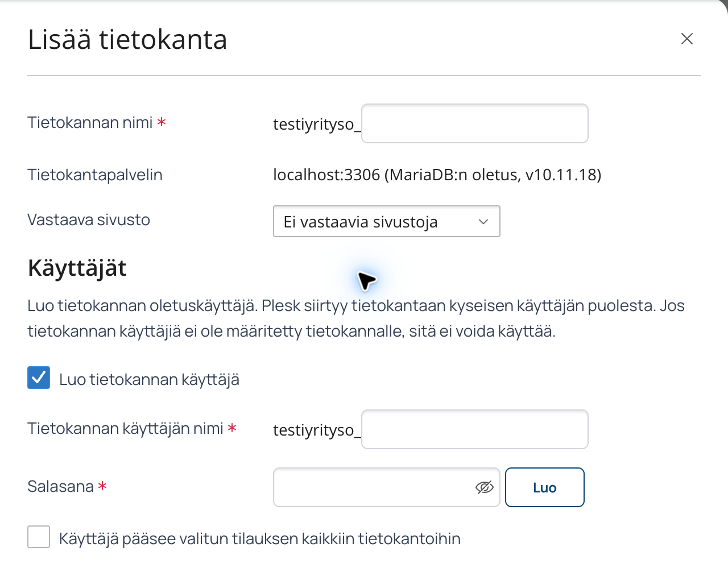The height and width of the screenshot is (580, 728).
Task: Click the testiyrityso_ prefix beside Tietokannan nimi
Action: tap(317, 124)
